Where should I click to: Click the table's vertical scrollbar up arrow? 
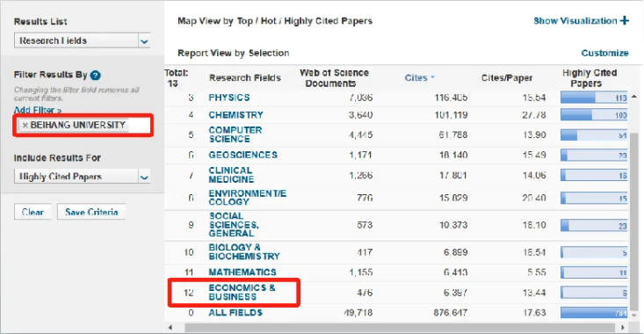coord(634,97)
